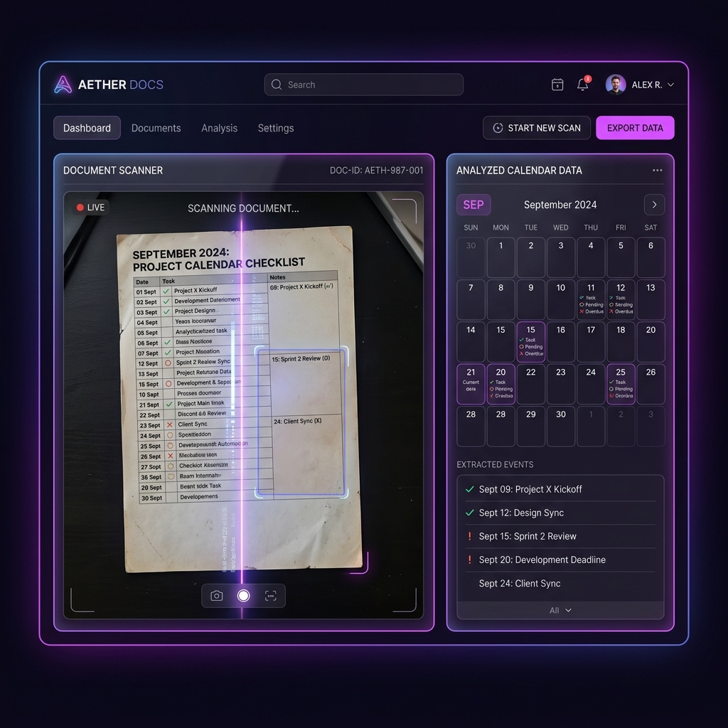The width and height of the screenshot is (728, 728).
Task: Select highlighted calendar day 15 with tasks
Action: pos(530,342)
